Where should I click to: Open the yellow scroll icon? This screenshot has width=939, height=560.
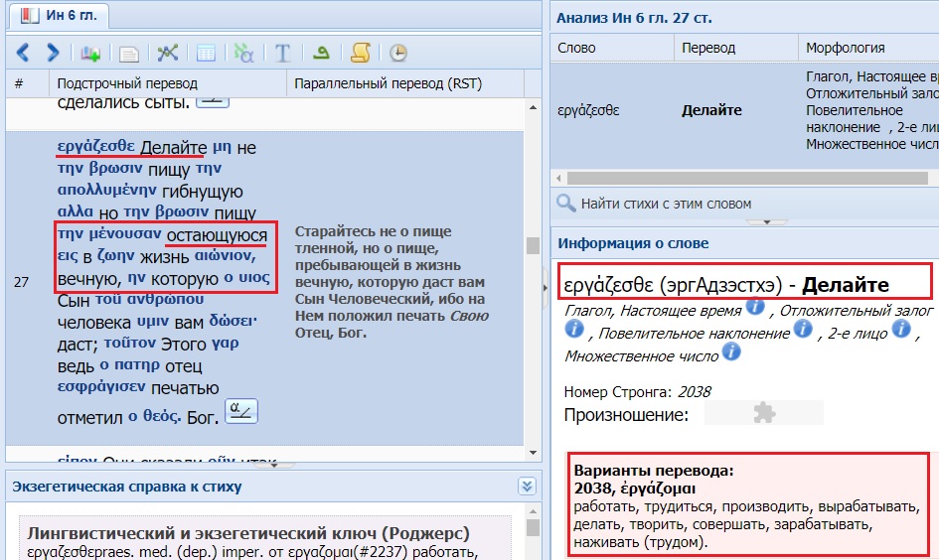coord(361,53)
